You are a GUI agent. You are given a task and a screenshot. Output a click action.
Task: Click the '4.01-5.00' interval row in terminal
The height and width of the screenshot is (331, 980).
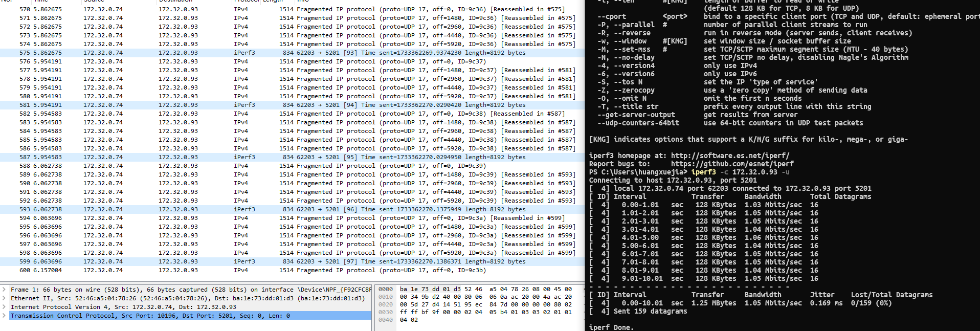tap(703, 237)
